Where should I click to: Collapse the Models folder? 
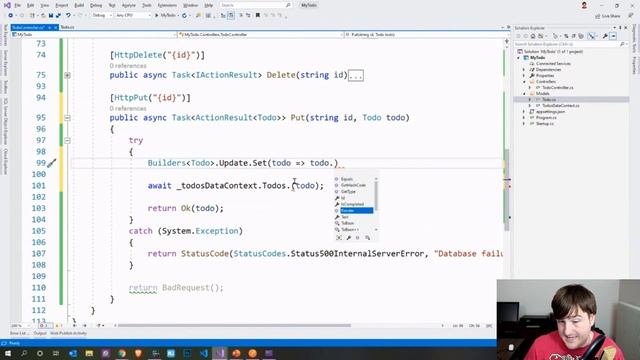coord(524,93)
